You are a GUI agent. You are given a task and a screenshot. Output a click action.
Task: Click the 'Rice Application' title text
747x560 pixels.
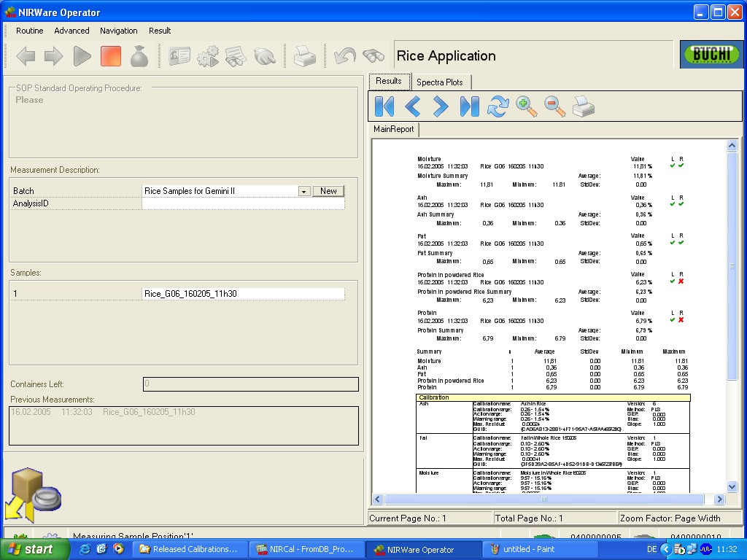pos(446,55)
